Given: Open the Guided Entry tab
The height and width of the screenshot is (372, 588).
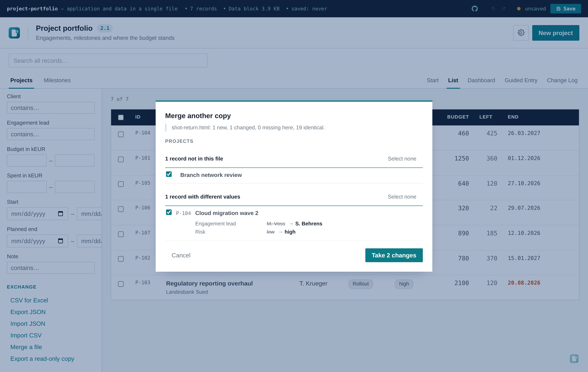Looking at the screenshot, I should pyautogui.click(x=521, y=80).
